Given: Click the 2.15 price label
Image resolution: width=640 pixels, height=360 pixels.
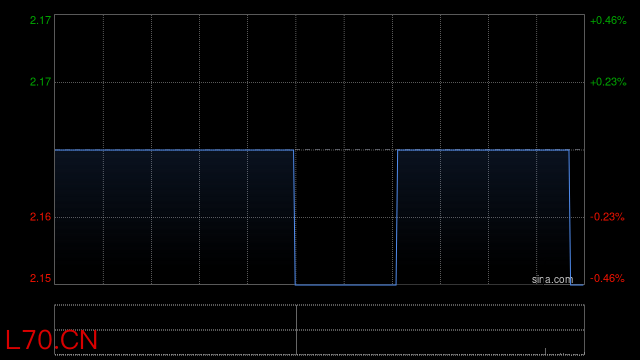Looking at the screenshot, I should pyautogui.click(x=40, y=278).
